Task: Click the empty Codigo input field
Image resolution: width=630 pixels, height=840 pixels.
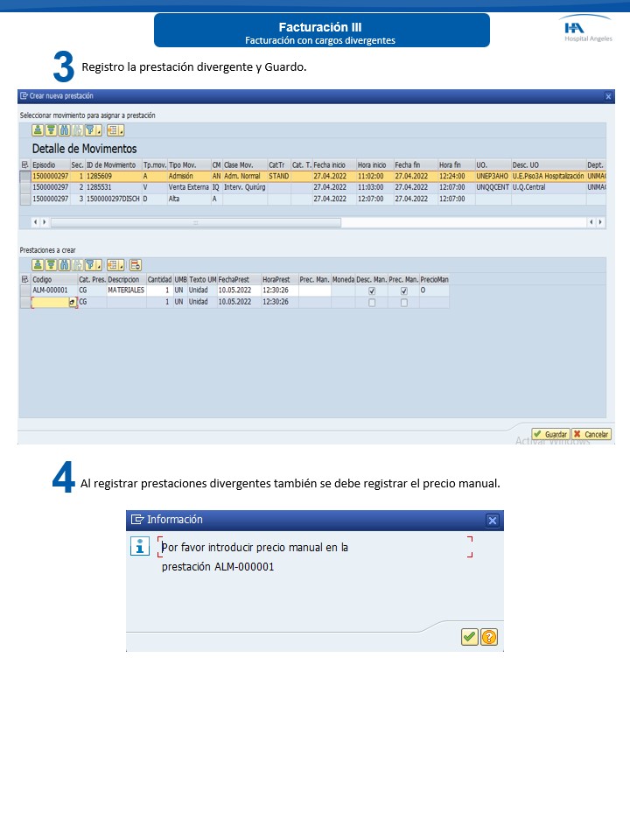Action: (x=50, y=302)
